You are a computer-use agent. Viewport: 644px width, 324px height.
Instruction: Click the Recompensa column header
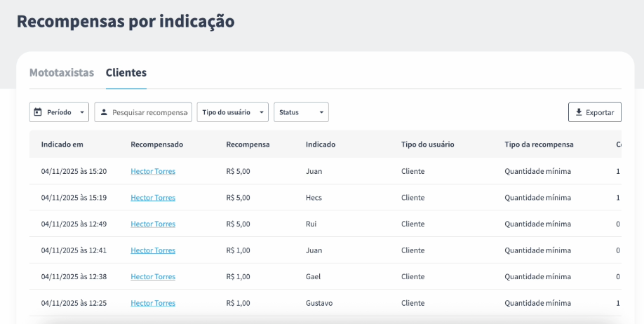click(248, 144)
